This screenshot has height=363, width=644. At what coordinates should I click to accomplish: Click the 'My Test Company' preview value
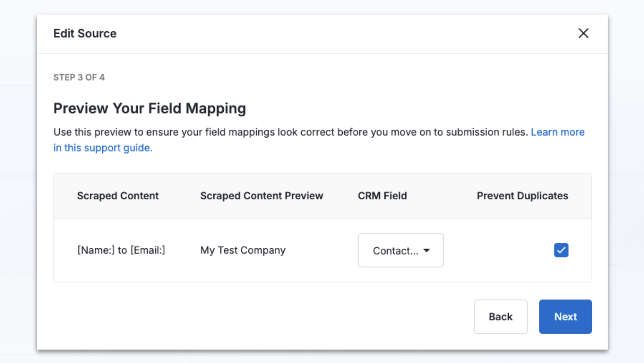click(x=243, y=250)
